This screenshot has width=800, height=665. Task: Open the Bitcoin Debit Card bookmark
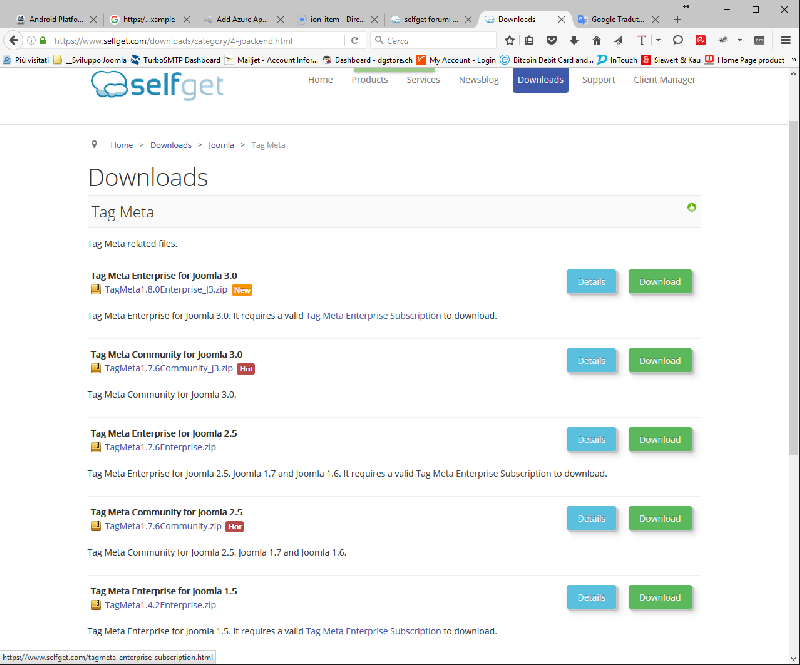coord(546,60)
